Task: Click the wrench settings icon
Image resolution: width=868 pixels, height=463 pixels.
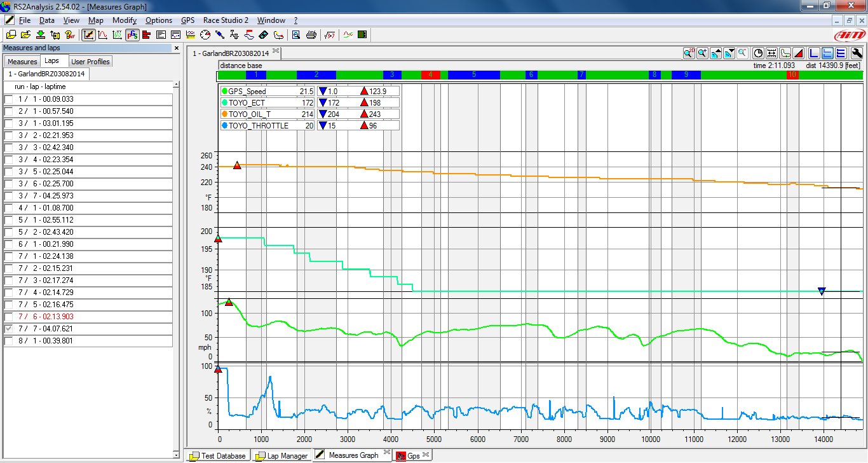Action: point(857,53)
